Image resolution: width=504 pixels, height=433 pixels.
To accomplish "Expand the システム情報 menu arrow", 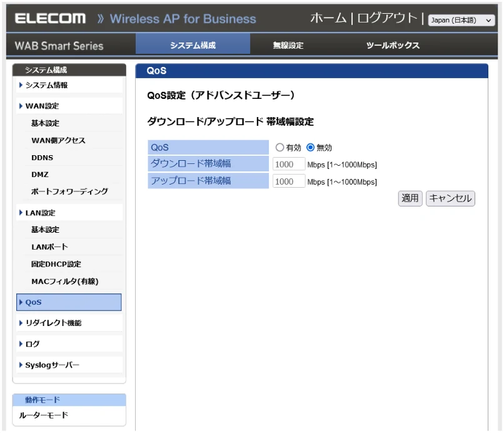I will click(21, 85).
